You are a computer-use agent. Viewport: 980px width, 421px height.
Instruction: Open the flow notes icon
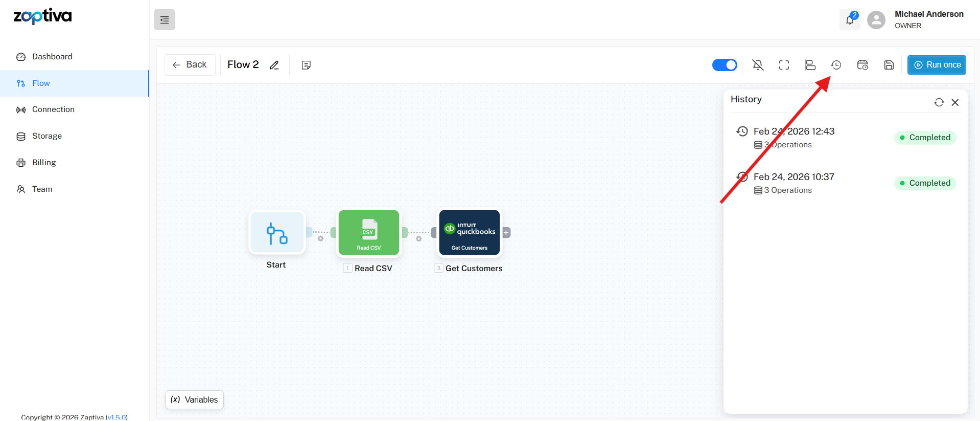tap(306, 65)
